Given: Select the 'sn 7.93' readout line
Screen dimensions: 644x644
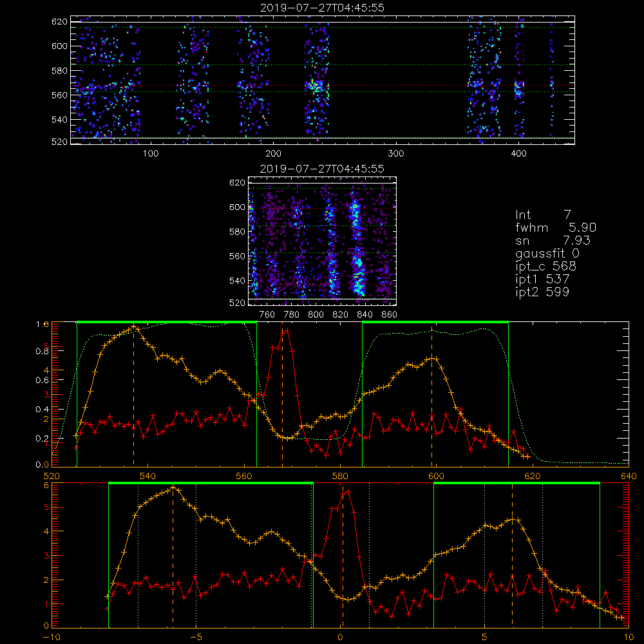Looking at the screenshot, I should 553,240.
